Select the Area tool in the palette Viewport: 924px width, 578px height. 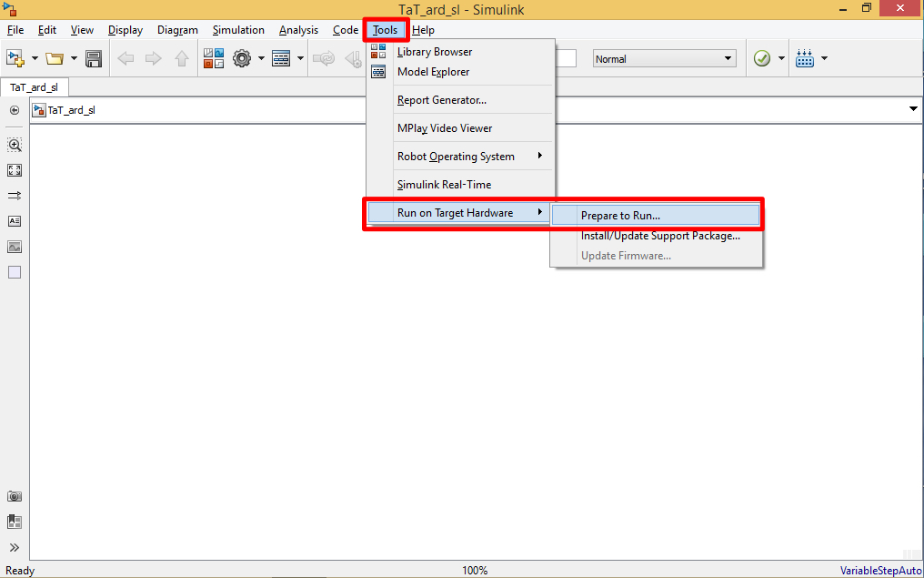15,272
